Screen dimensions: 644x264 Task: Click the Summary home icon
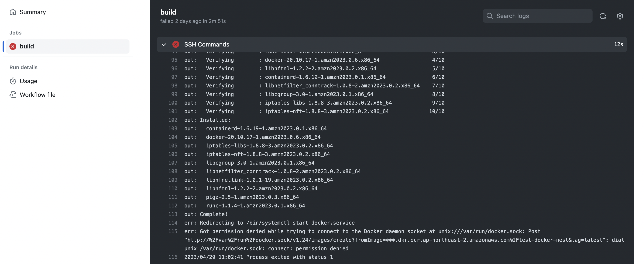[13, 12]
